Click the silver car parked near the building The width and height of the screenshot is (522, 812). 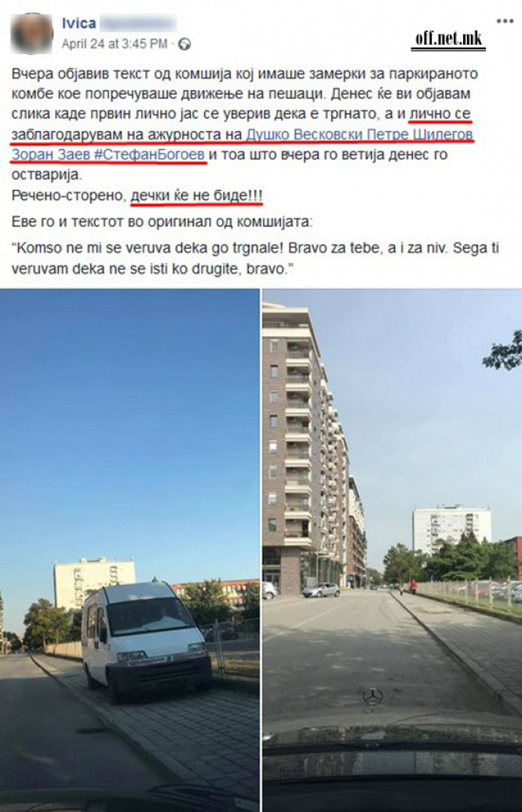point(321,589)
